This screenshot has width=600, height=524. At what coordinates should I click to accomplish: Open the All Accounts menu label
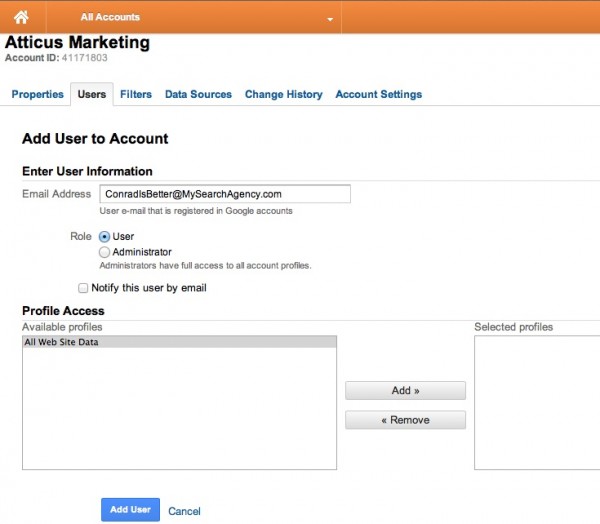coord(110,17)
